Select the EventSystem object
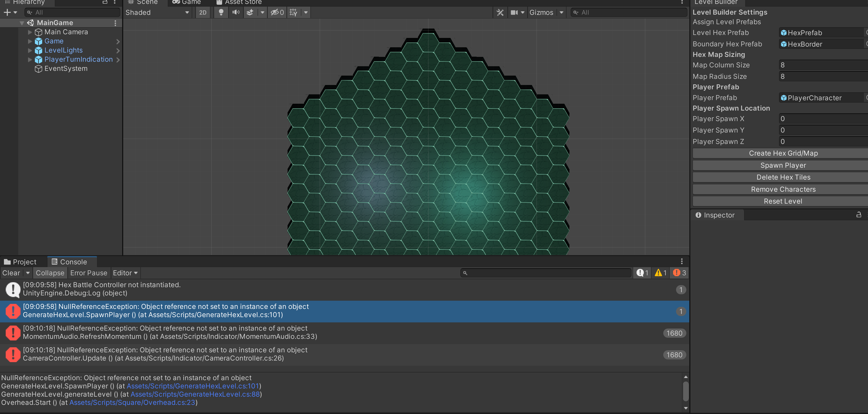This screenshot has height=414, width=868. click(x=66, y=69)
